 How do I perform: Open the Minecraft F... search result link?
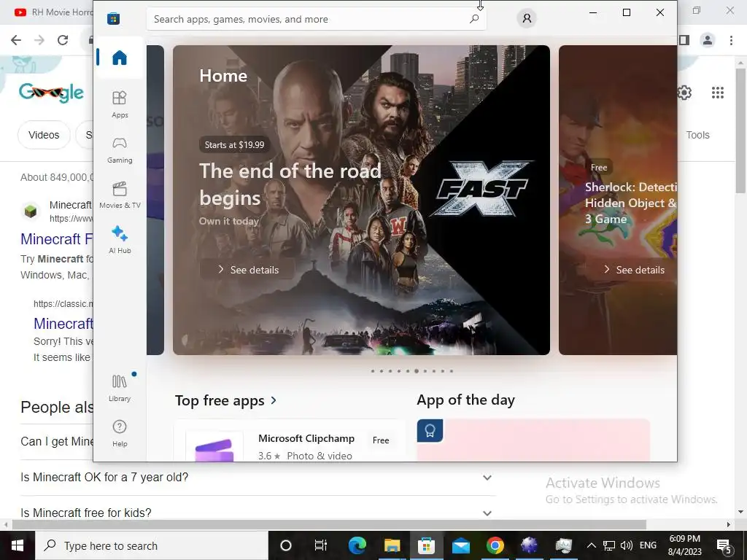57,238
